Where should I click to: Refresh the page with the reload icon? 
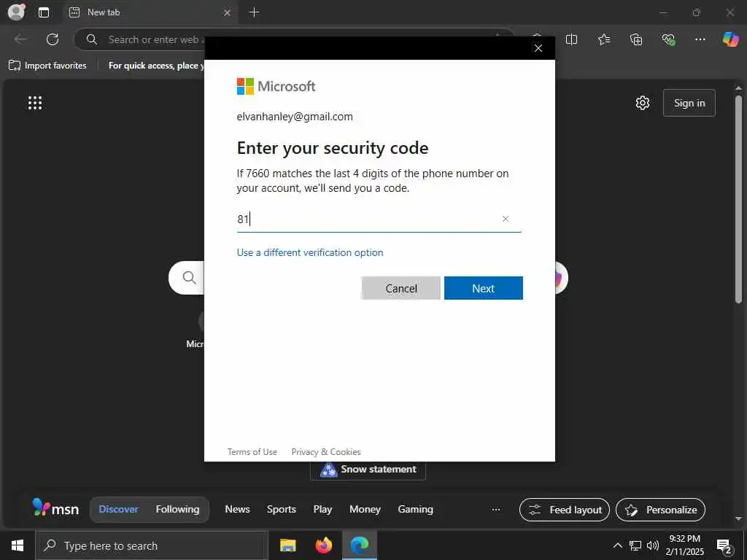(53, 39)
